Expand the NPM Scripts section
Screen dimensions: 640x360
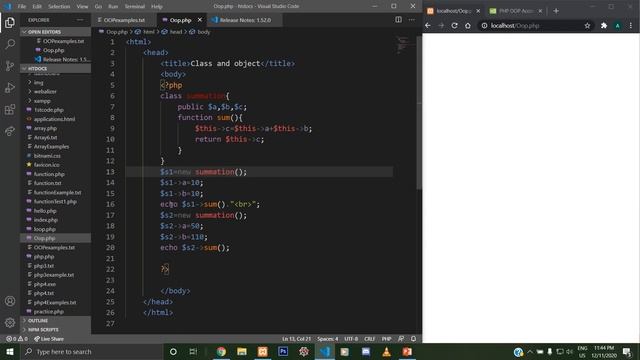56,330
